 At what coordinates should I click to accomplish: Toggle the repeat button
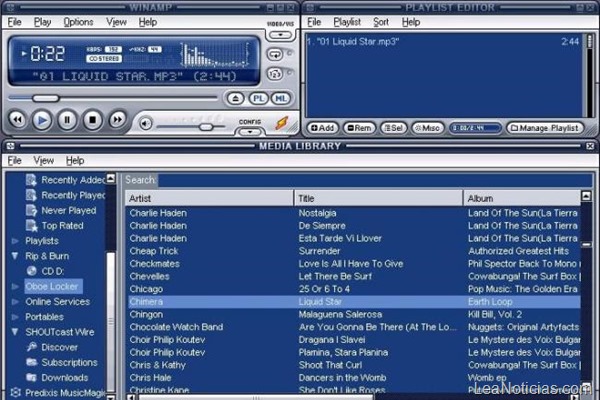click(x=275, y=54)
